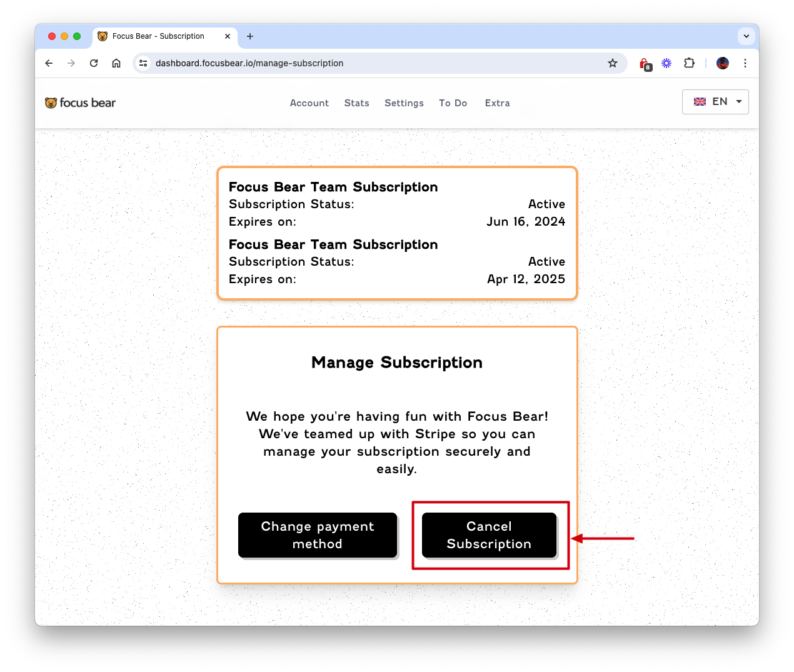Click Cancel Subscription button
Viewport: 794px width, 672px height.
[x=489, y=535]
